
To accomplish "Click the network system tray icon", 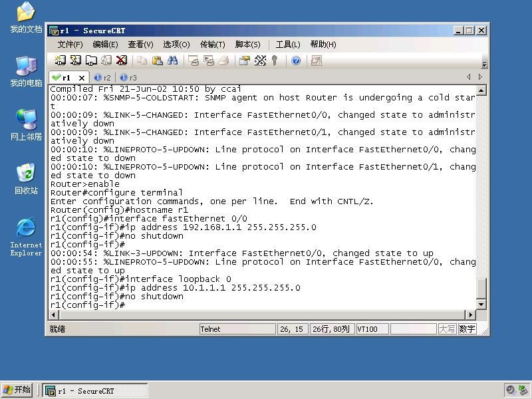I will [523, 390].
